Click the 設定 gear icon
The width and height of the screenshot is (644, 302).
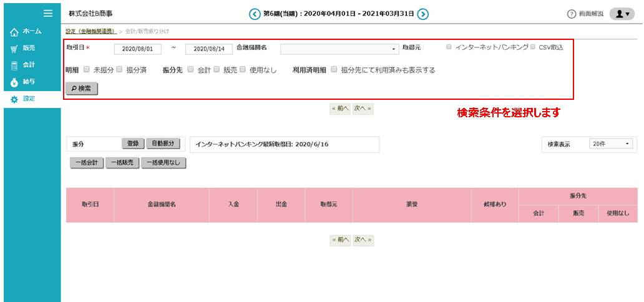tap(14, 99)
